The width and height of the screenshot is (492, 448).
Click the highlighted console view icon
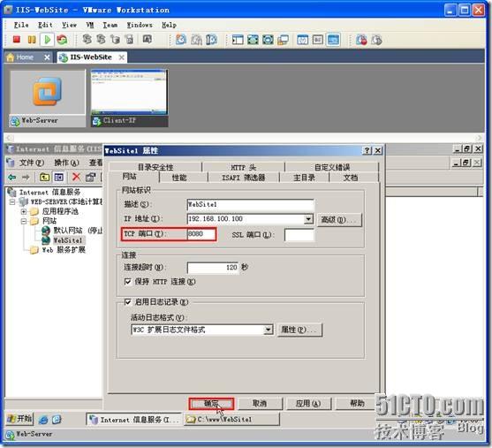(333, 40)
